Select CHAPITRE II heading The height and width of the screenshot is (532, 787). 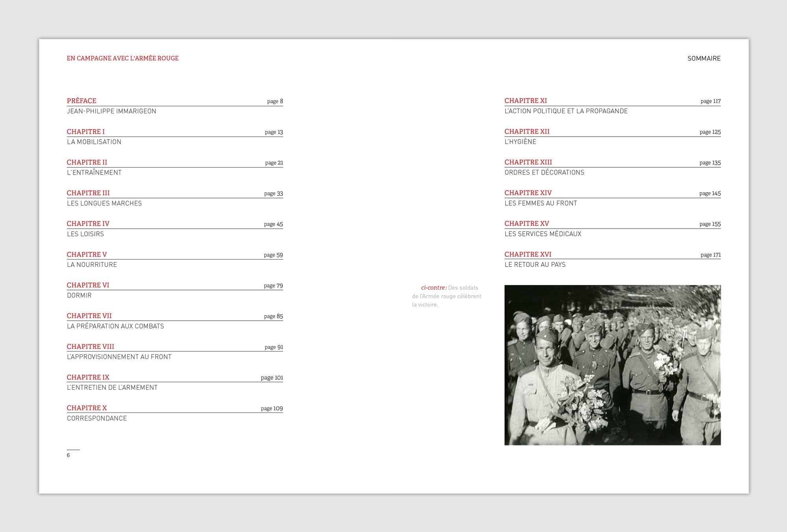[87, 162]
